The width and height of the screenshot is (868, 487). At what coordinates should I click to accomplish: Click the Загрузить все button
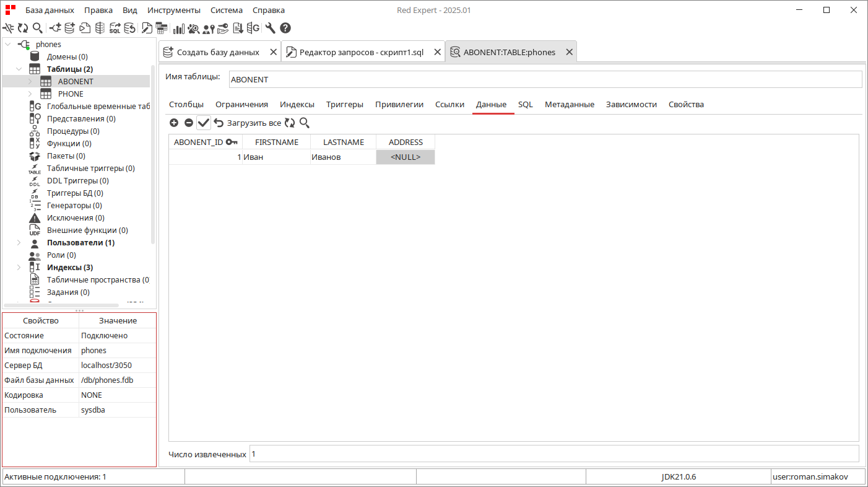tap(254, 123)
